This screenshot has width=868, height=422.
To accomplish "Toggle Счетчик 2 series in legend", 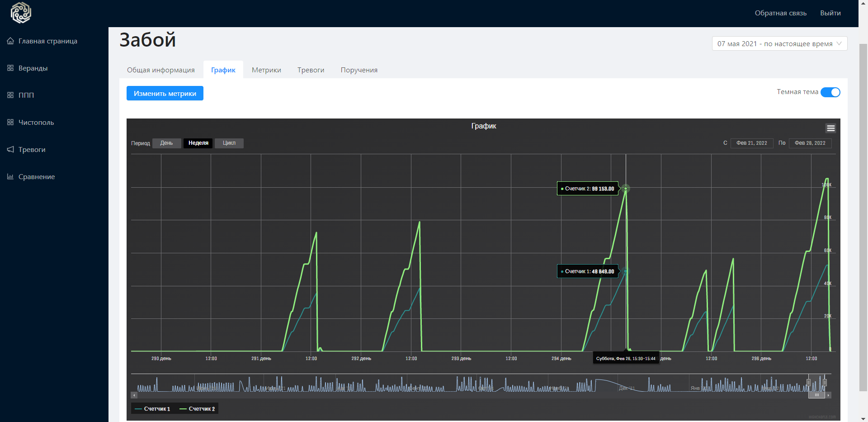I will (198, 409).
